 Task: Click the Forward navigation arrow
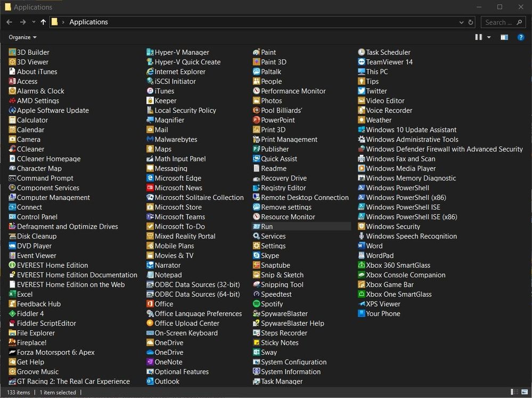23,22
